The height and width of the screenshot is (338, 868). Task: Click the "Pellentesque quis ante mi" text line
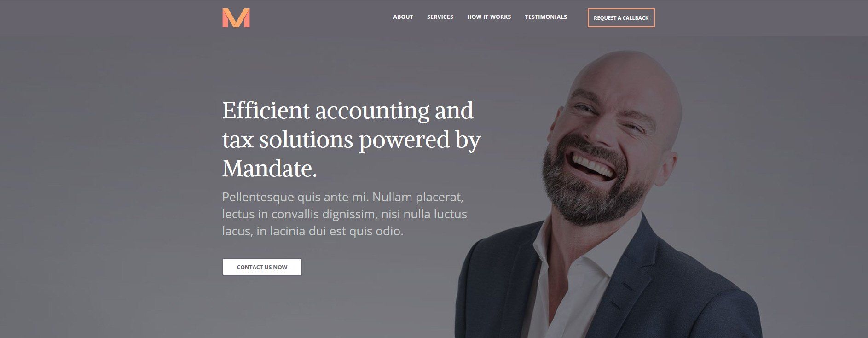(342, 197)
